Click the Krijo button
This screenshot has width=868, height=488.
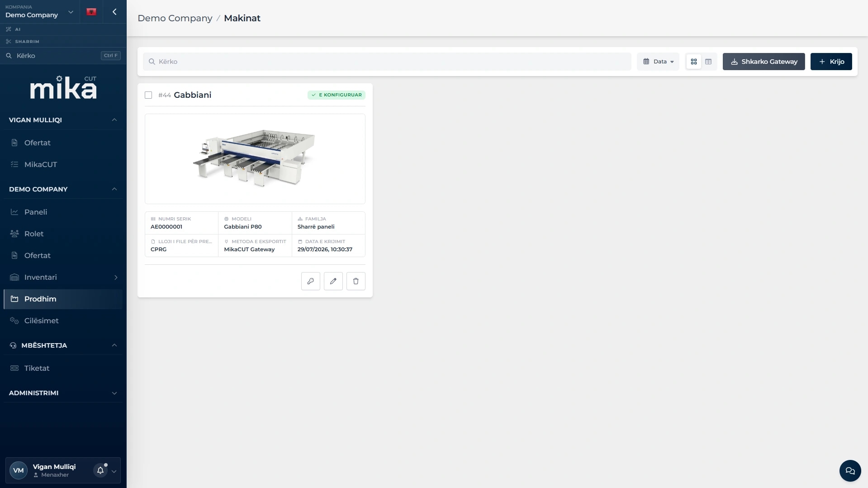point(831,62)
